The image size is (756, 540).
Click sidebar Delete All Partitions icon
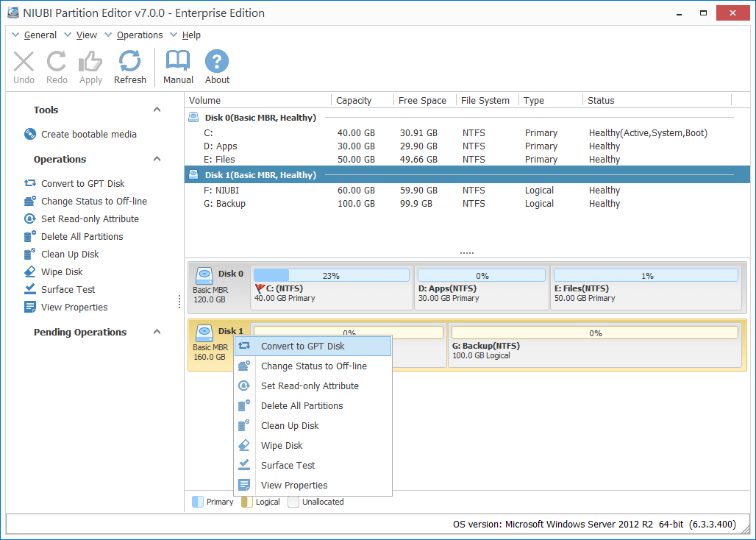coord(30,236)
